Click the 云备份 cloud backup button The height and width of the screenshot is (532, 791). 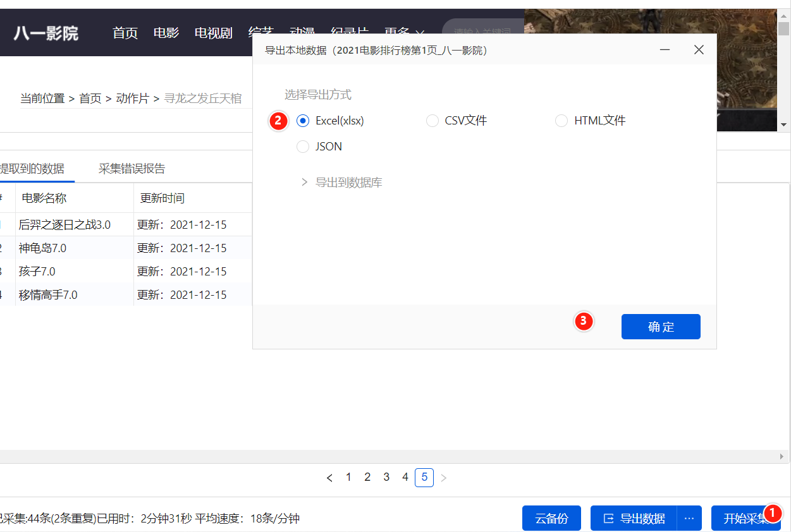pyautogui.click(x=551, y=518)
